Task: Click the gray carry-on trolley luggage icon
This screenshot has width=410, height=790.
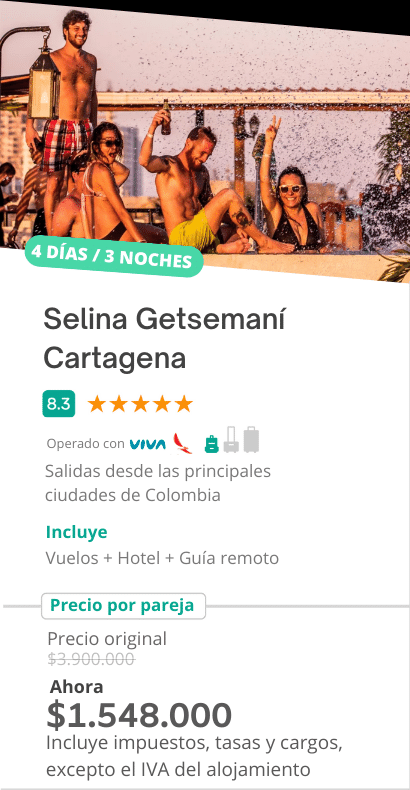Action: point(231,440)
